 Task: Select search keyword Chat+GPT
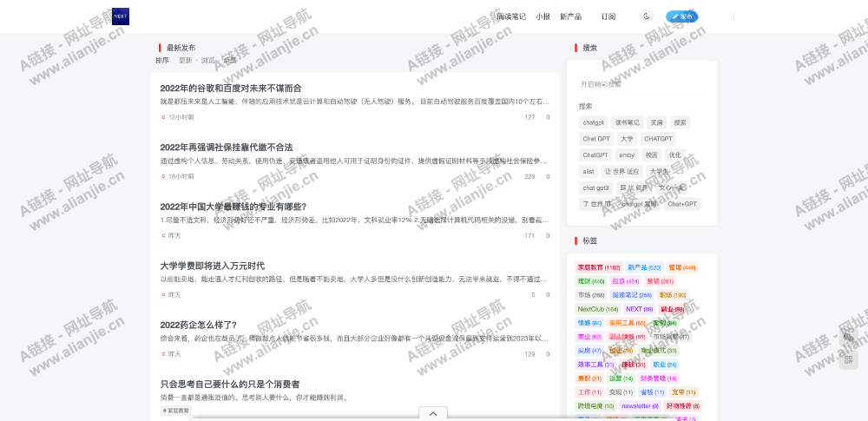point(682,204)
